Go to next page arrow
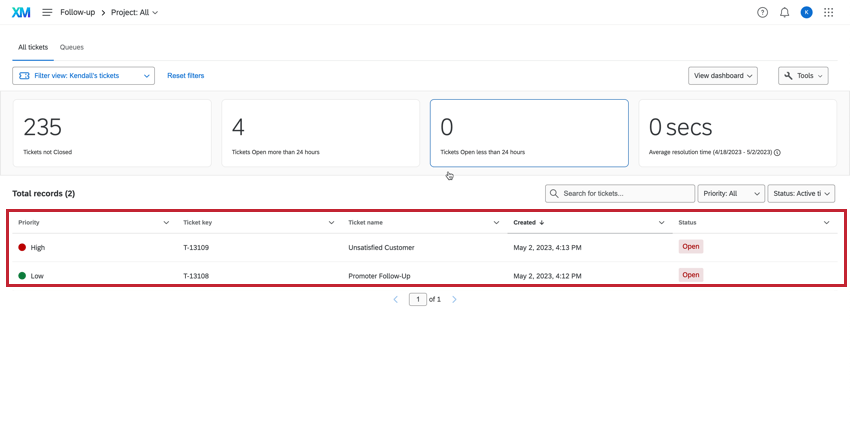This screenshot has height=425, width=850. (454, 299)
